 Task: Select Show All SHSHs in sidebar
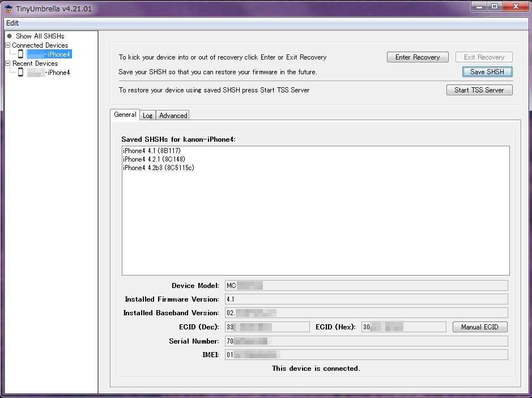click(40, 36)
